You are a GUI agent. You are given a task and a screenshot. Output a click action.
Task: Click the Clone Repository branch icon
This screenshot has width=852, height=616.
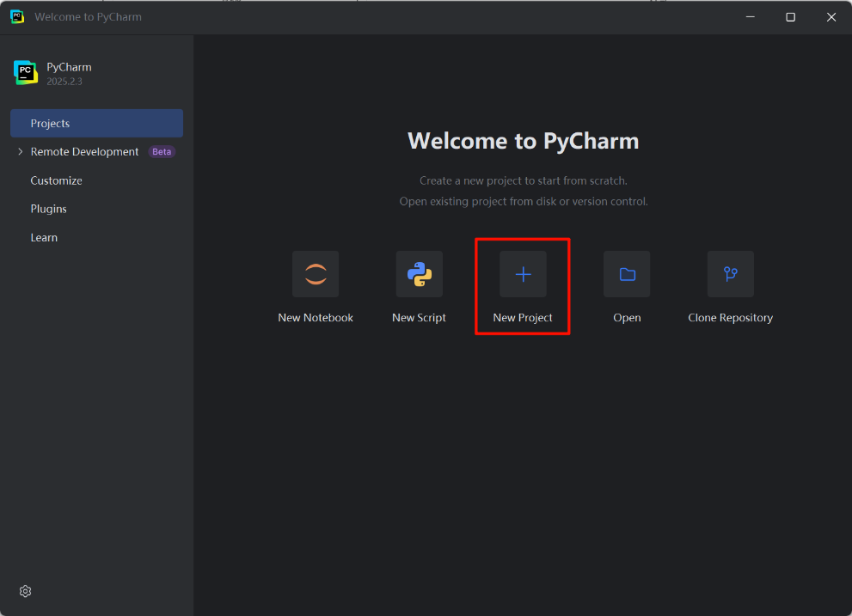(730, 274)
